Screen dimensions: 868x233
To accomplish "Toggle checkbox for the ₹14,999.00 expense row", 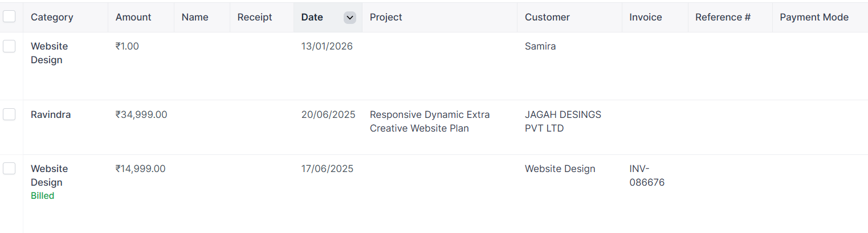I will [9, 169].
